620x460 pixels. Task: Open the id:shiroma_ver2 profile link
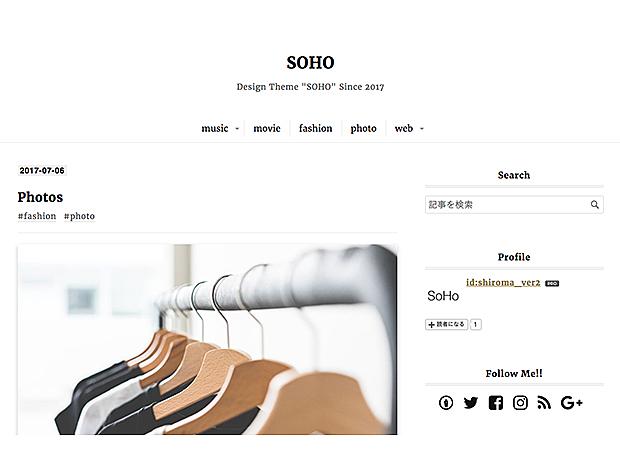503,282
